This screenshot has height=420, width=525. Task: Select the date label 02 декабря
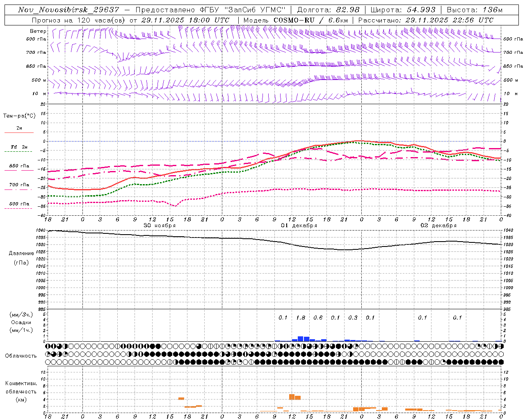438,226
